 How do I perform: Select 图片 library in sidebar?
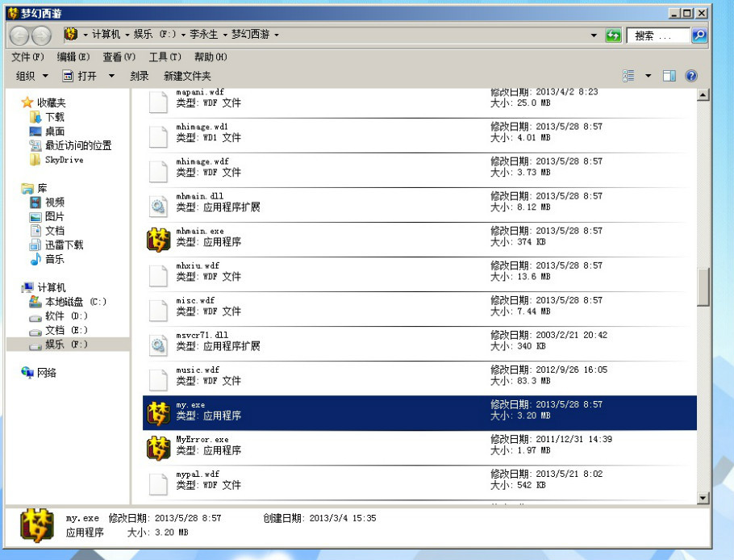[55, 216]
